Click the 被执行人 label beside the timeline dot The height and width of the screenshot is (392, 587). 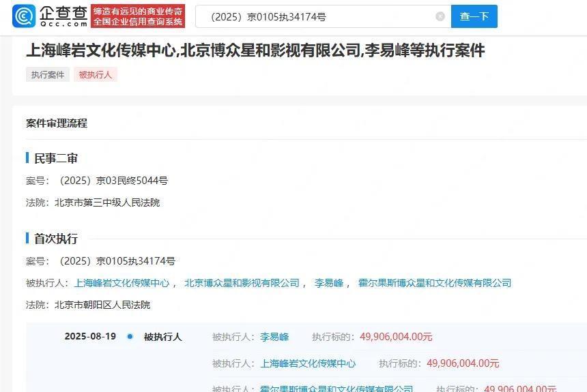pos(163,337)
